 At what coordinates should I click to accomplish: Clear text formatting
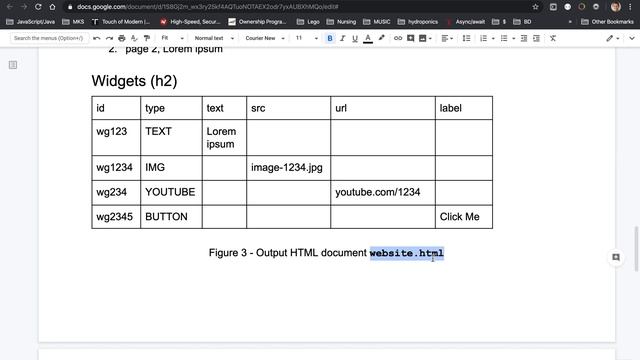point(553,38)
